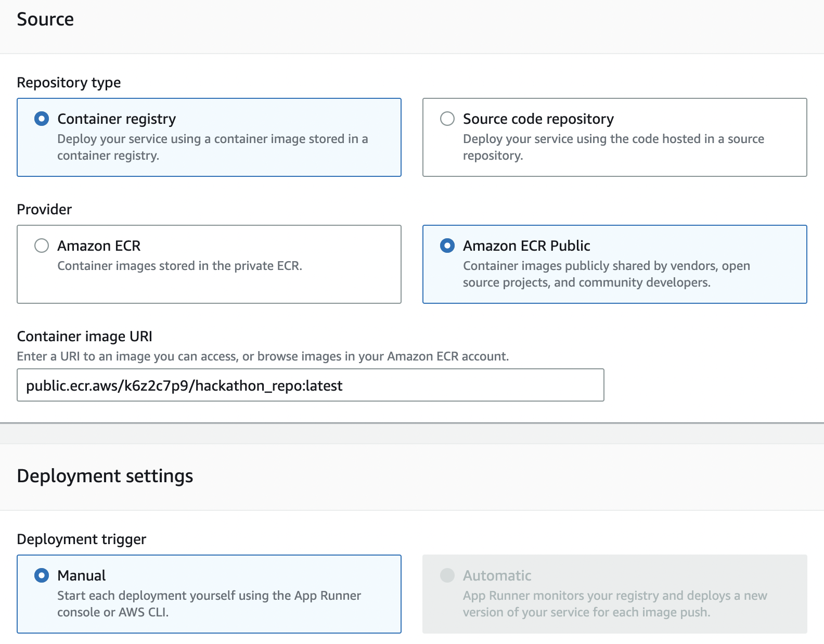Click the Source section heading

[45, 19]
